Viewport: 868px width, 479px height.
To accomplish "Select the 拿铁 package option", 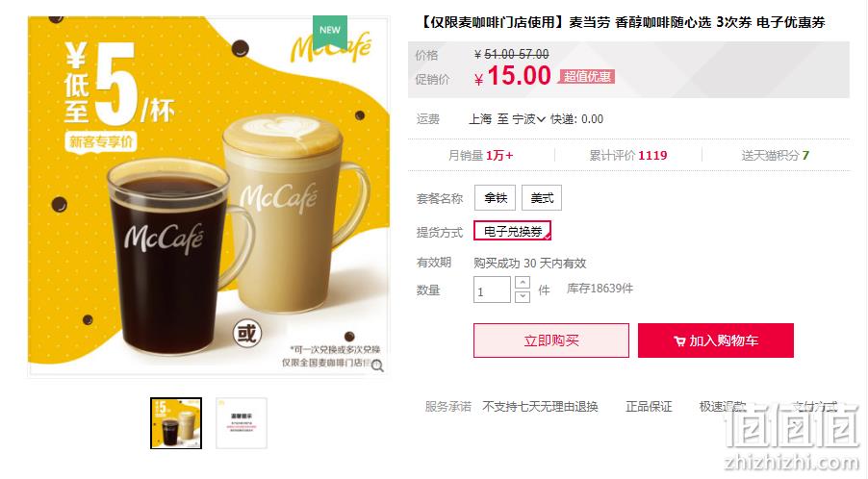I will (495, 198).
